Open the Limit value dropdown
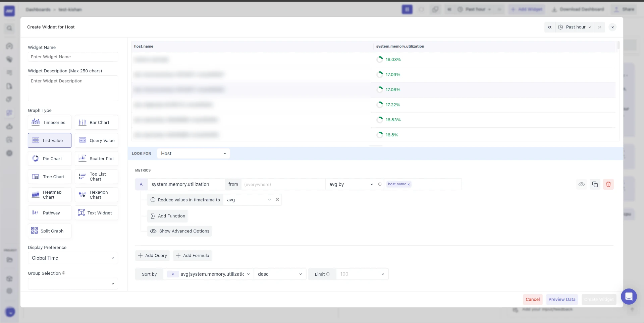644x323 pixels. coord(362,274)
